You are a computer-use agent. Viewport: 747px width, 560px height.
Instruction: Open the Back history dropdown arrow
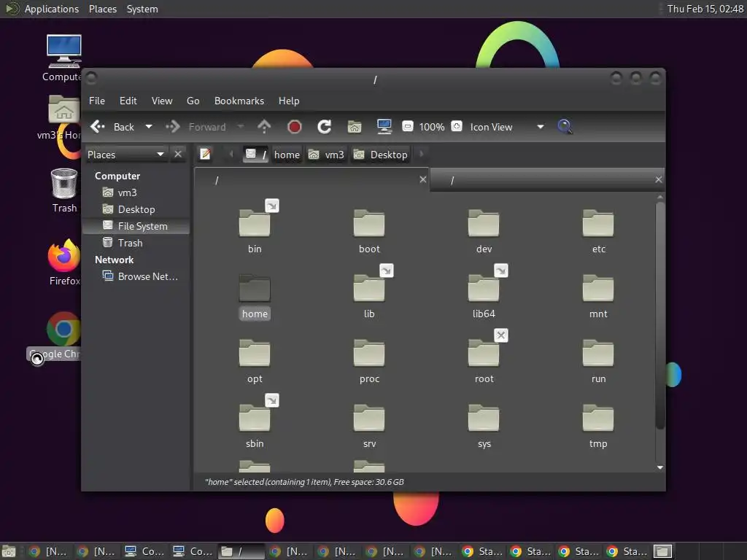(149, 127)
